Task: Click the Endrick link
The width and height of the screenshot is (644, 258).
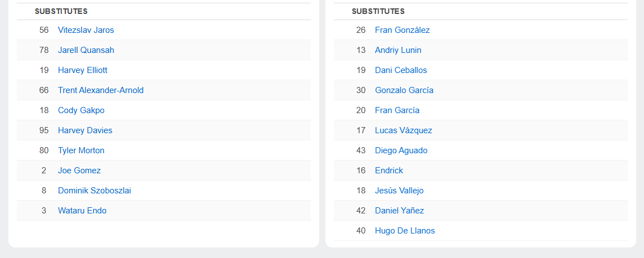Action: [x=389, y=171]
